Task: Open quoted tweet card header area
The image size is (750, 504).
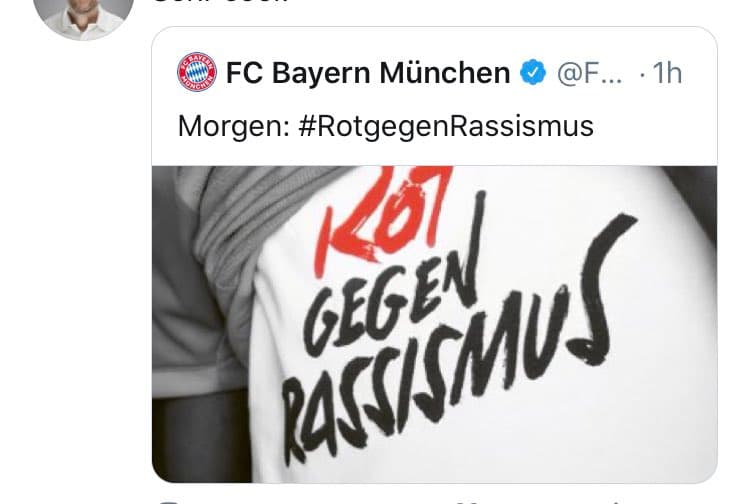Action: click(434, 97)
